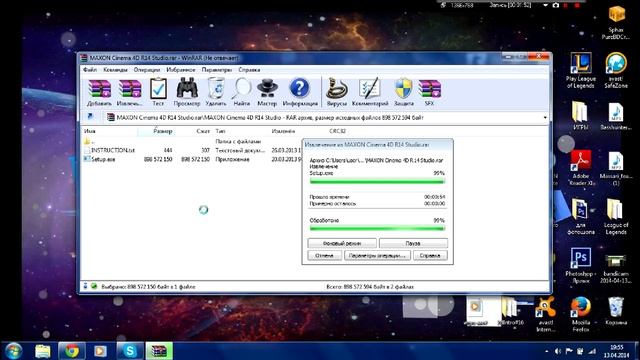Open the Просмотр (View) binoculars tool
This screenshot has width=640, height=360.
coord(187,93)
